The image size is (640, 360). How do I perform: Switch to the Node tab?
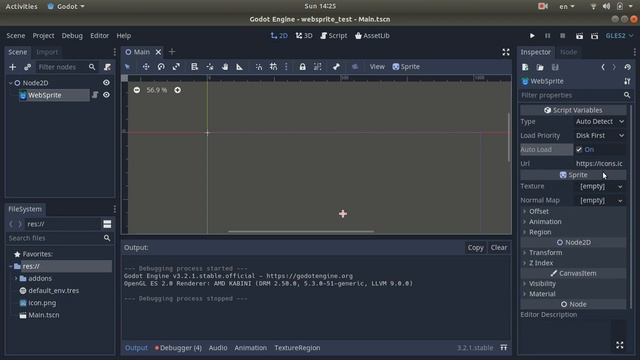point(568,52)
